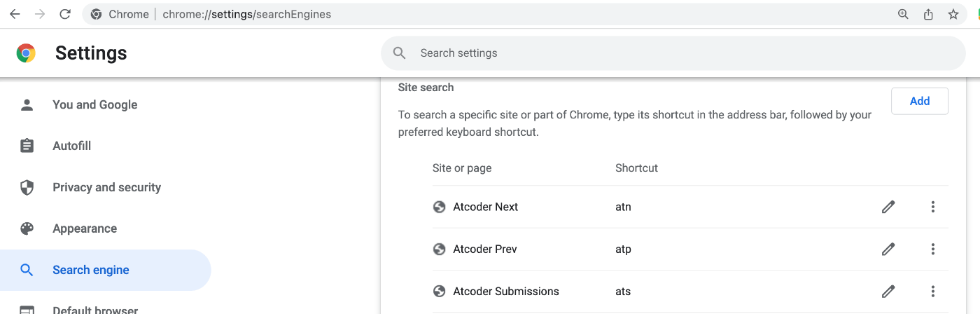Open Privacy and security settings
Viewport: 980px width, 314px height.
pyautogui.click(x=105, y=187)
